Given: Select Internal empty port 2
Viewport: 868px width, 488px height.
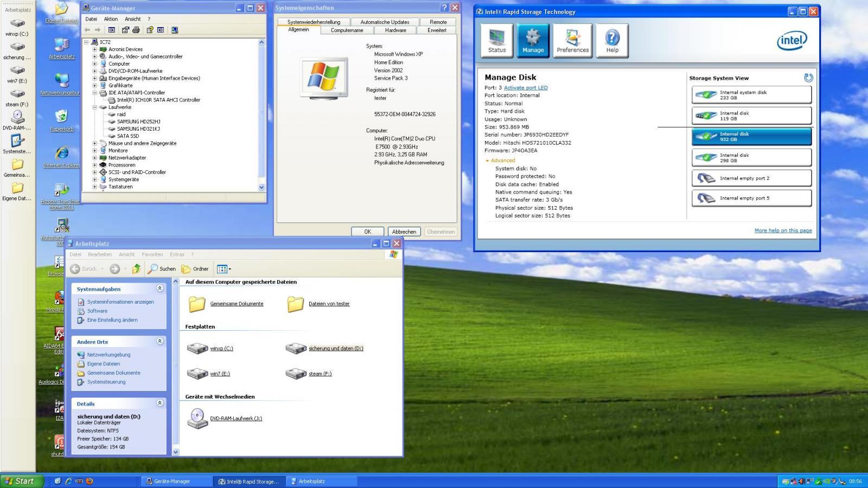Looking at the screenshot, I should pos(751,178).
